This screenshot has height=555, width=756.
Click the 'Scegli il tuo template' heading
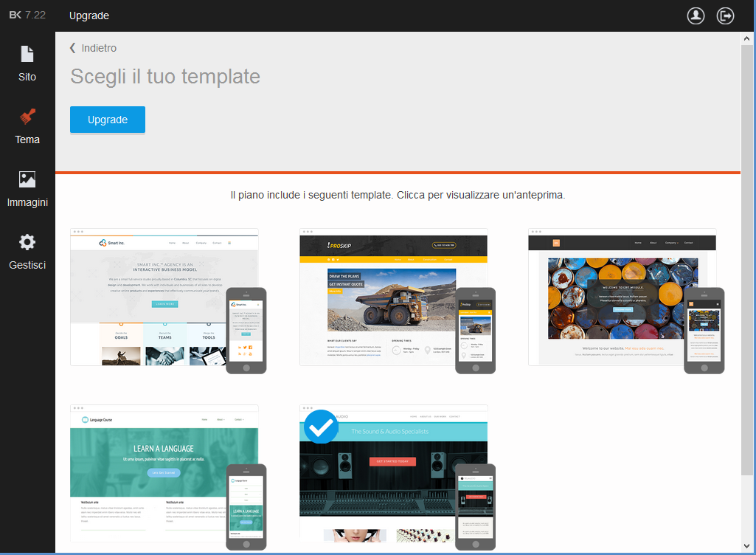pos(165,77)
